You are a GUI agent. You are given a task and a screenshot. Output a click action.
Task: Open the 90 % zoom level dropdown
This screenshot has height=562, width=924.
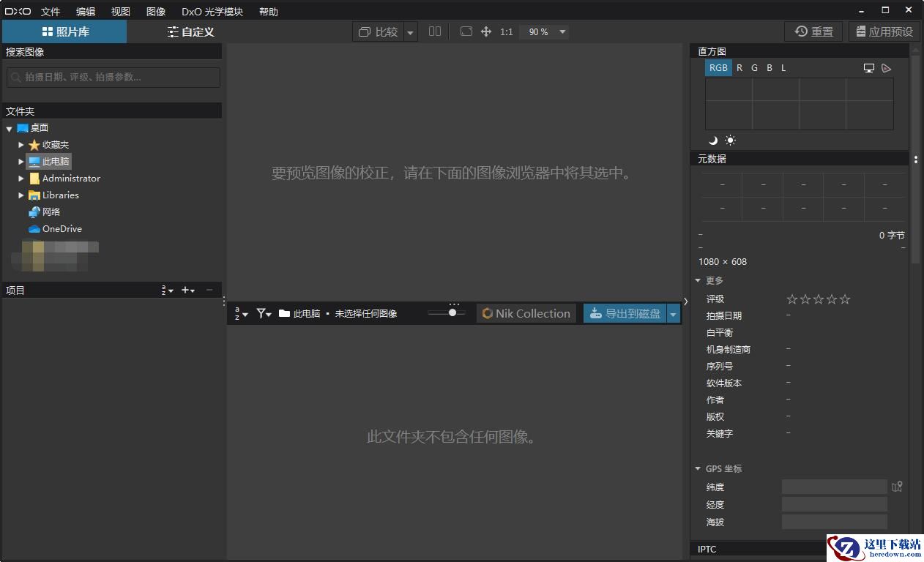tap(562, 32)
